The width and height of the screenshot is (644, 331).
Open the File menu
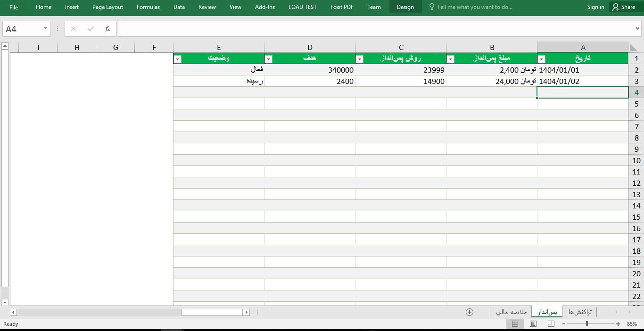click(x=14, y=7)
